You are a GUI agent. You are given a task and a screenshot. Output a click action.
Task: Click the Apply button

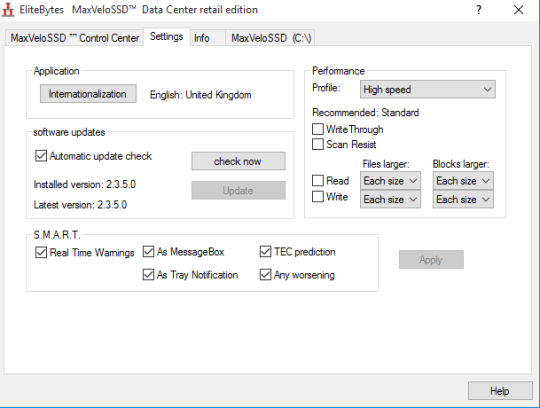pos(431,260)
